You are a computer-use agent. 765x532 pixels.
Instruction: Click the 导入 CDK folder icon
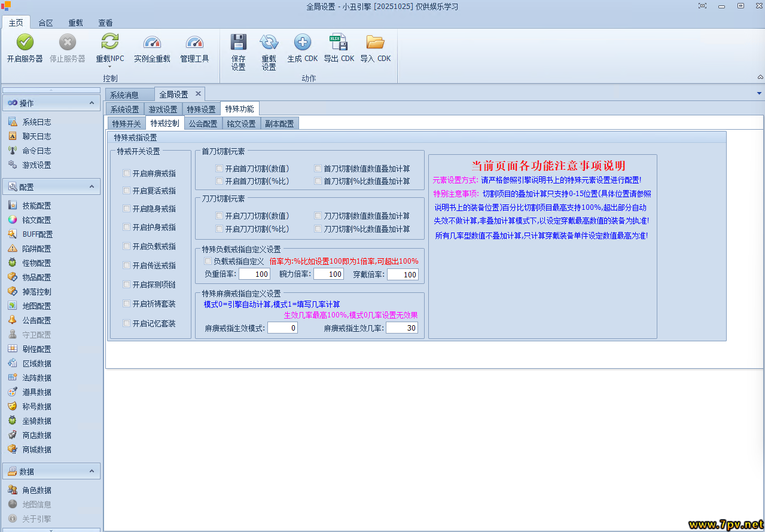click(375, 42)
